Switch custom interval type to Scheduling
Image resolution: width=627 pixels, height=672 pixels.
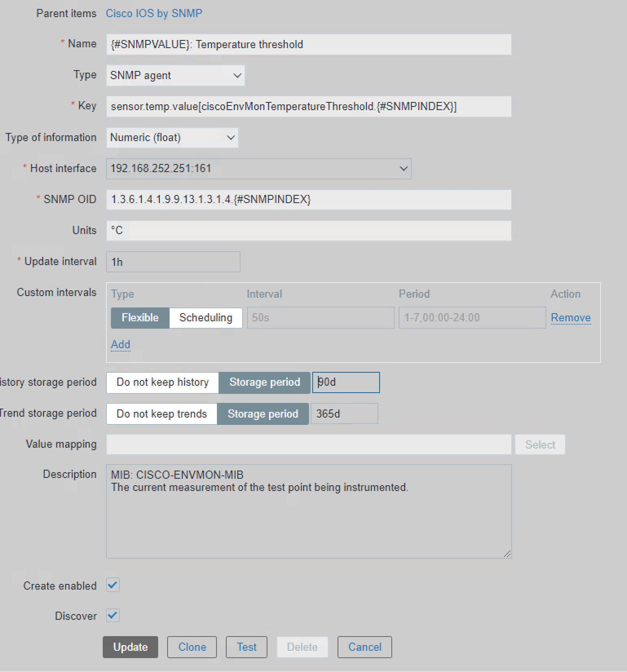[x=205, y=318]
